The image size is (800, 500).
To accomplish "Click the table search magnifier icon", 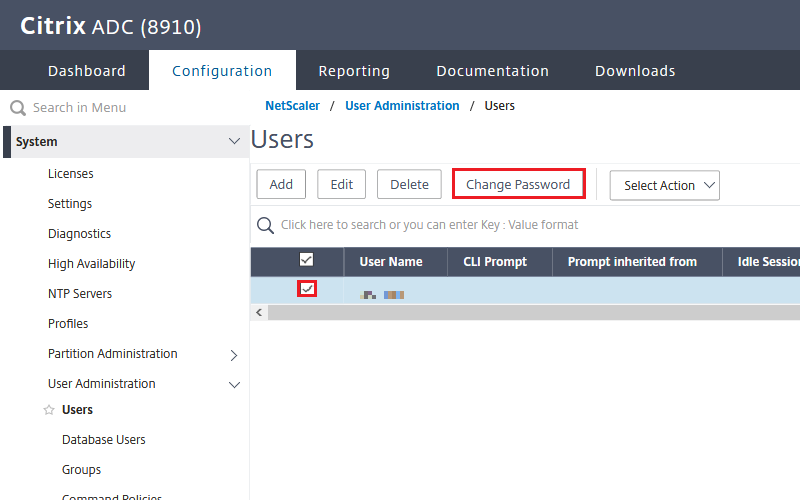I will 265,225.
